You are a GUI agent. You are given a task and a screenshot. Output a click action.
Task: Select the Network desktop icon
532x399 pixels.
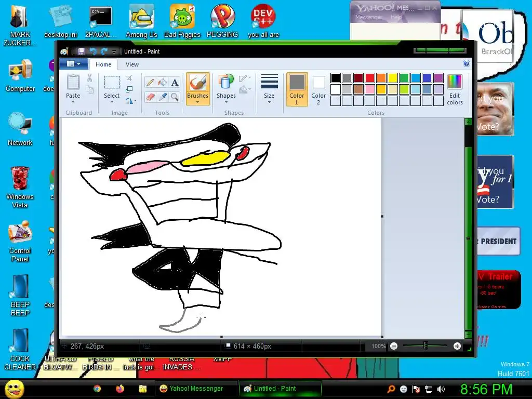point(20,129)
